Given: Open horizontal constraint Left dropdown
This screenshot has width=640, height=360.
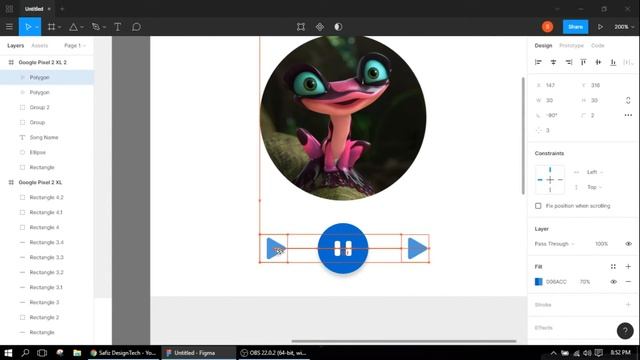Looking at the screenshot, I should 594,172.
